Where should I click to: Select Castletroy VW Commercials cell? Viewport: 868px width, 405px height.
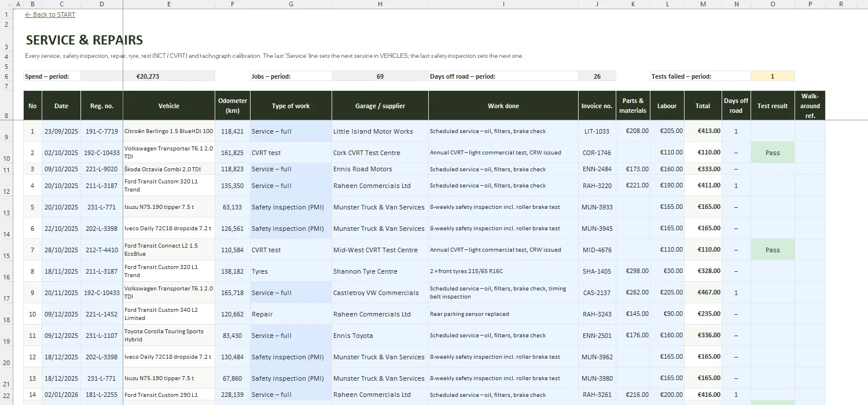pyautogui.click(x=380, y=293)
